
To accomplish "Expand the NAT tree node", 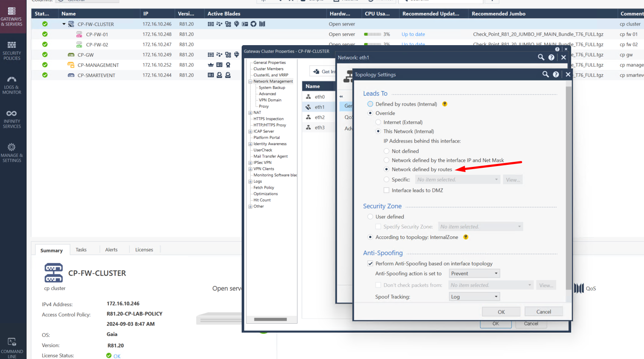I will point(250,113).
